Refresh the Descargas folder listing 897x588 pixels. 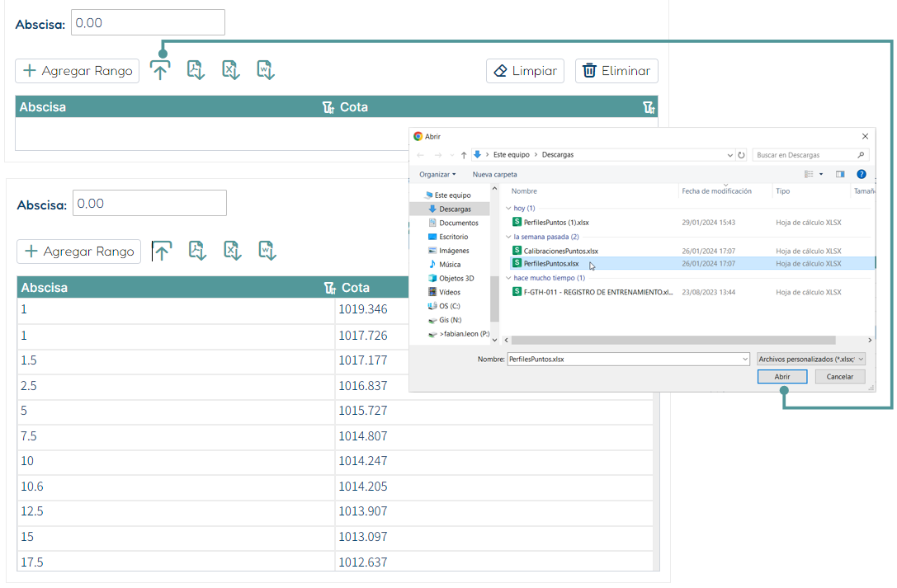[x=741, y=155]
